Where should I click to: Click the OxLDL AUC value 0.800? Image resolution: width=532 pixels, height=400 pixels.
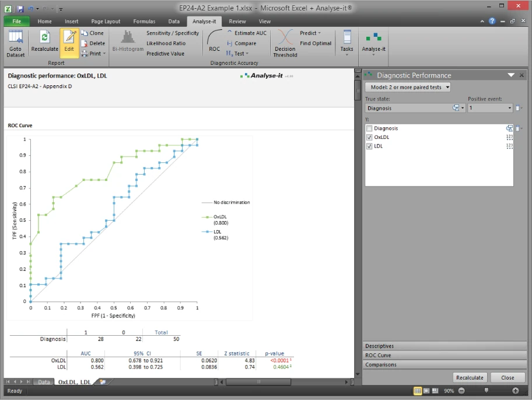pos(97,361)
